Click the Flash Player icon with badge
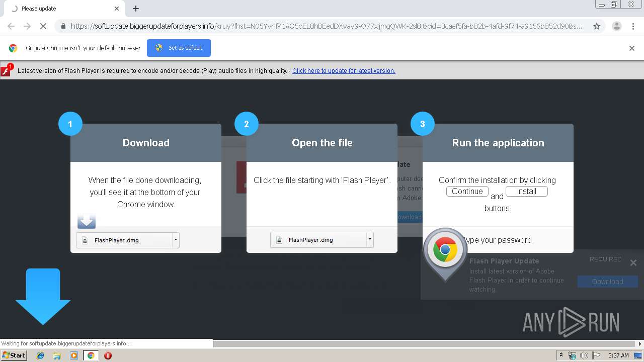 click(x=7, y=70)
